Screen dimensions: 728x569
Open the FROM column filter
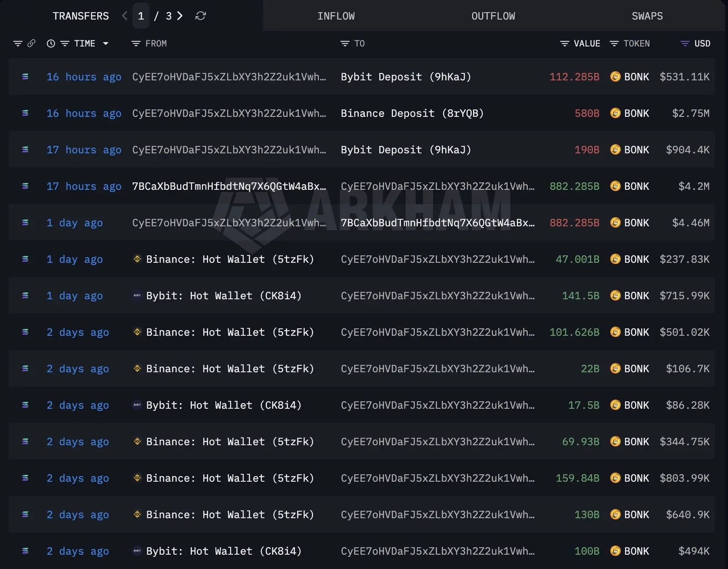(136, 43)
